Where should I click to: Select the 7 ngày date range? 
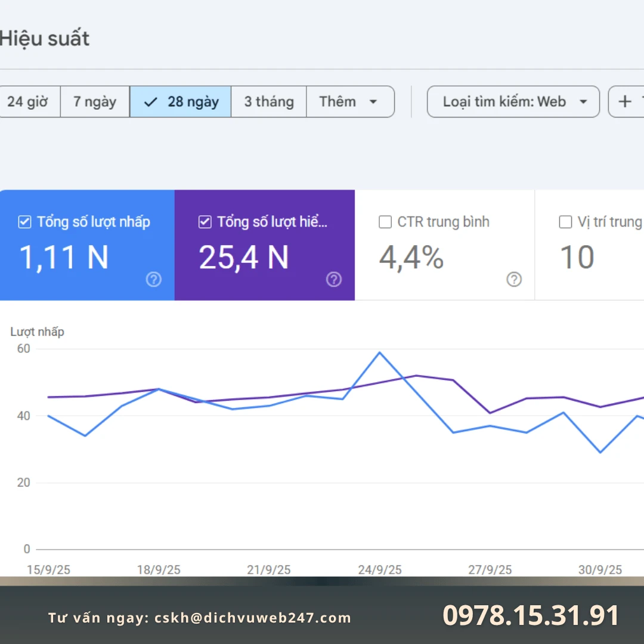click(x=95, y=101)
